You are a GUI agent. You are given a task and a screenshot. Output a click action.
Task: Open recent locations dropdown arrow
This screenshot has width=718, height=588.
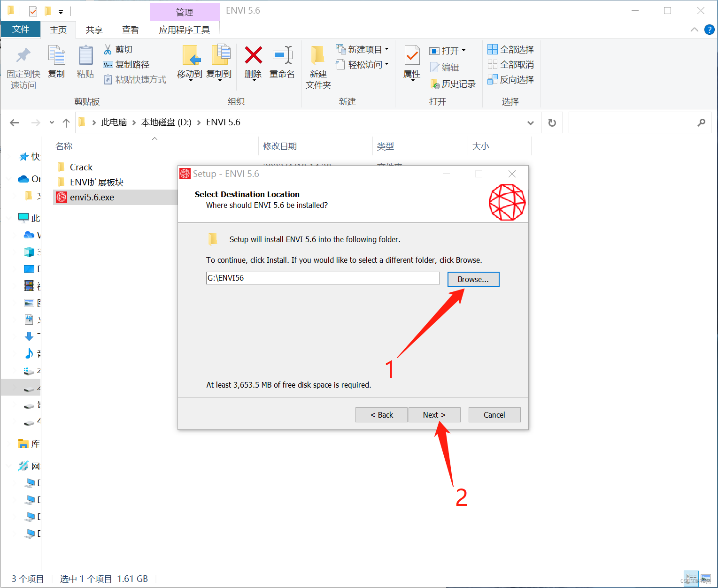pos(52,122)
